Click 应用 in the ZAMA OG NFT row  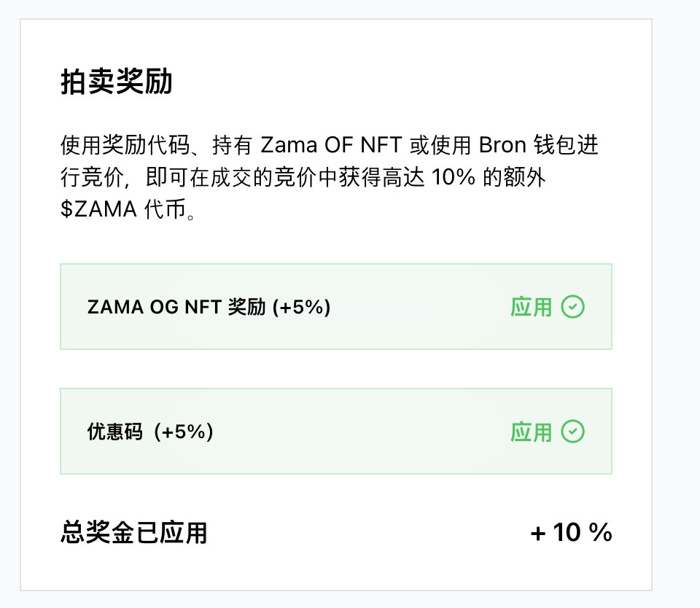pos(532,307)
